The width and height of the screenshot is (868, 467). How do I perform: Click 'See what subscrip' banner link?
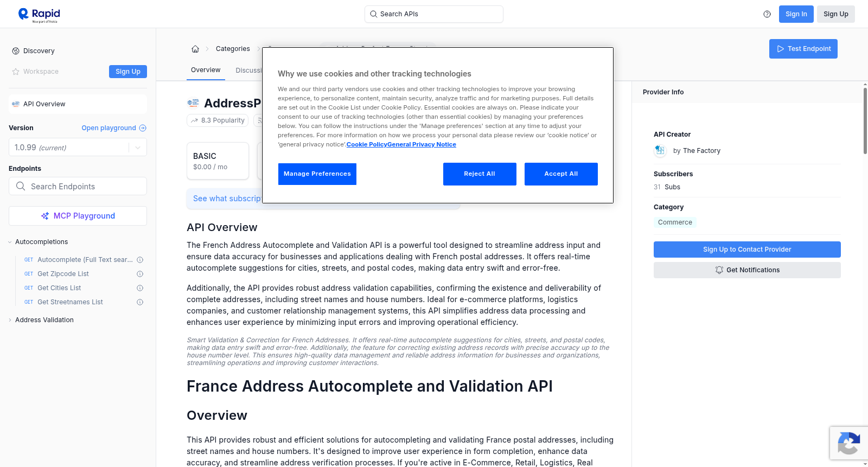tap(227, 199)
